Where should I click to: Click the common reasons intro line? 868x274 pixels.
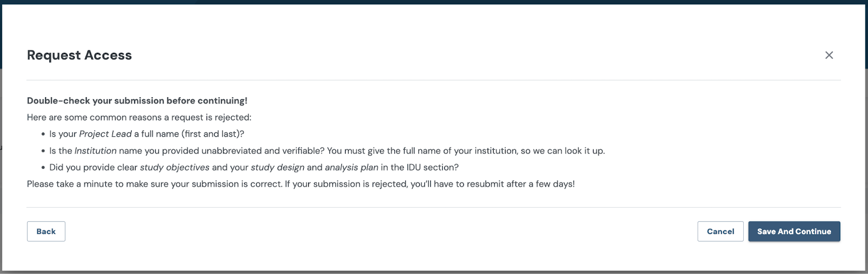coord(139,118)
